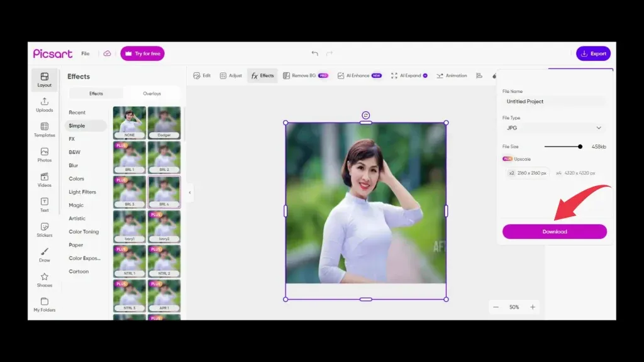Redo the last action
The width and height of the screenshot is (644, 362).
pyautogui.click(x=330, y=53)
